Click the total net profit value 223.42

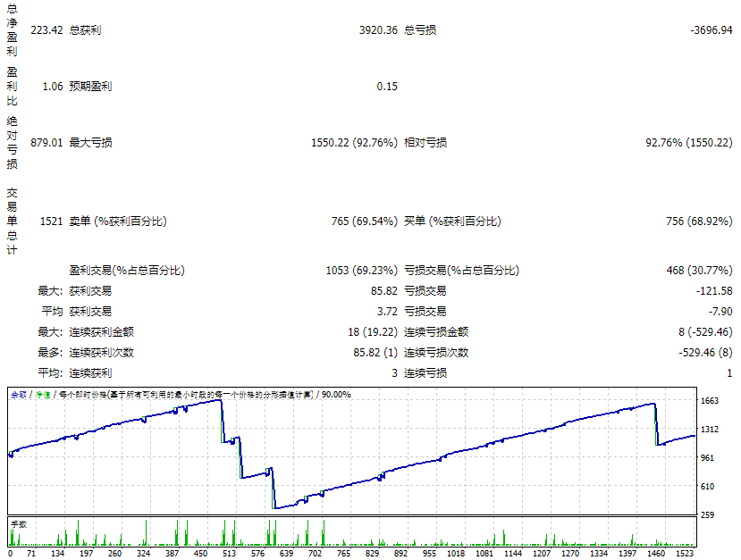click(46, 30)
